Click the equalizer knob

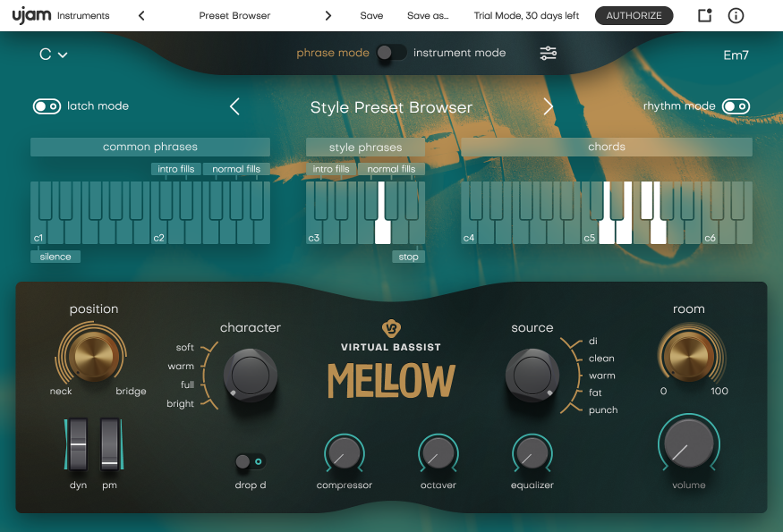coord(532,453)
